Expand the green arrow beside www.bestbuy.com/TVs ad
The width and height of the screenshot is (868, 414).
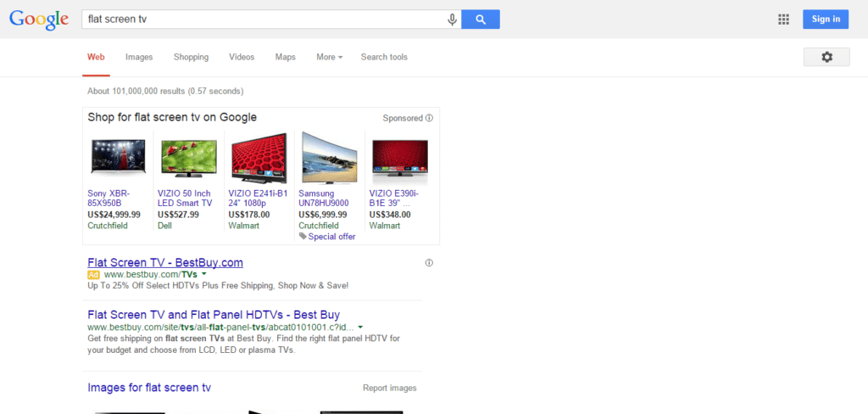[204, 275]
